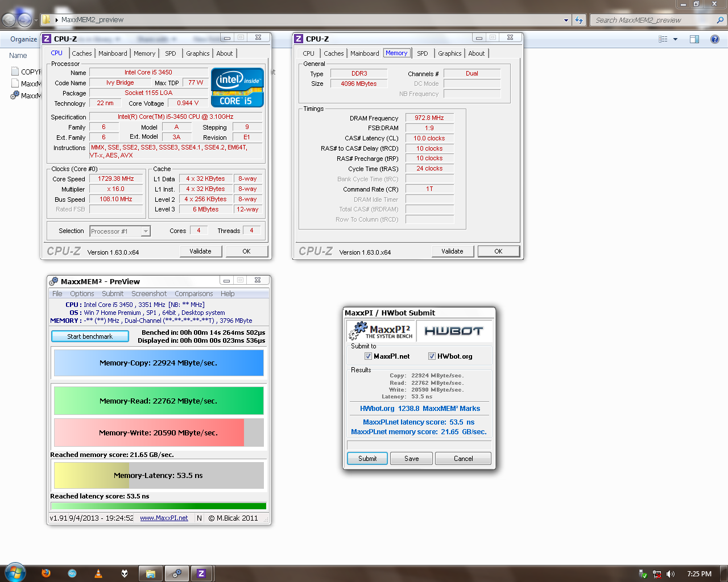Click the Organize toolbar button in Explorer
The image size is (728, 582).
(23, 39)
